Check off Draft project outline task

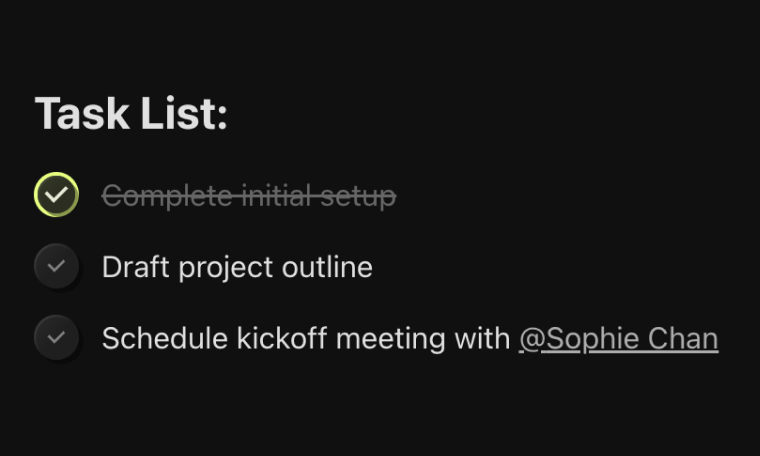coord(56,267)
